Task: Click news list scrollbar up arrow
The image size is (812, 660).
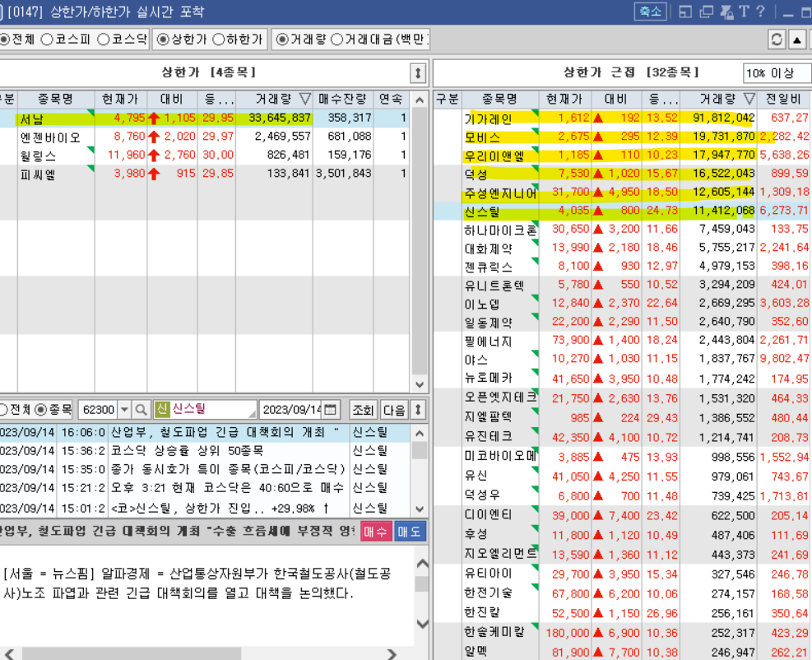Action: tap(420, 433)
